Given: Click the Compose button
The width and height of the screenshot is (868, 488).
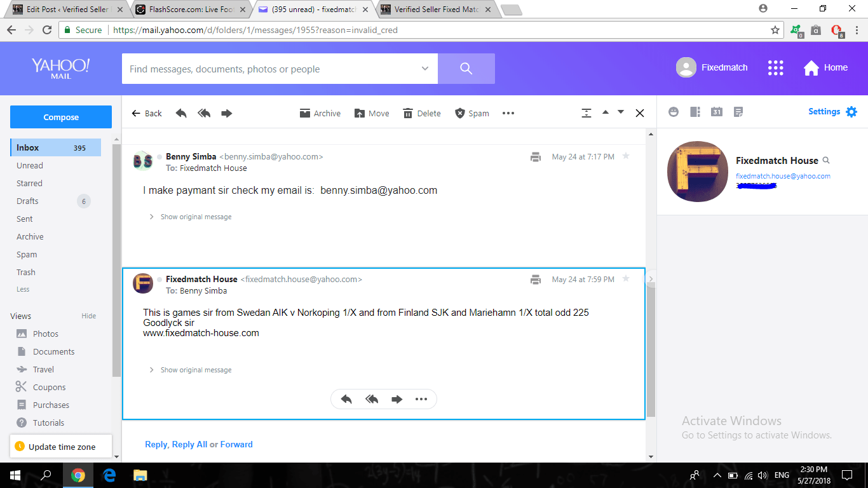Looking at the screenshot, I should (x=61, y=117).
